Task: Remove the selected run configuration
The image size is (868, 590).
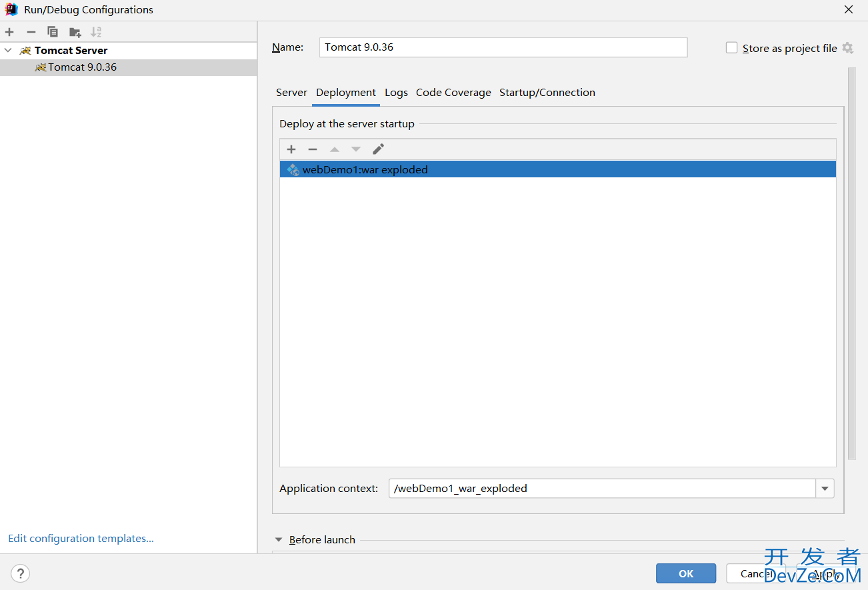Action: 31,32
